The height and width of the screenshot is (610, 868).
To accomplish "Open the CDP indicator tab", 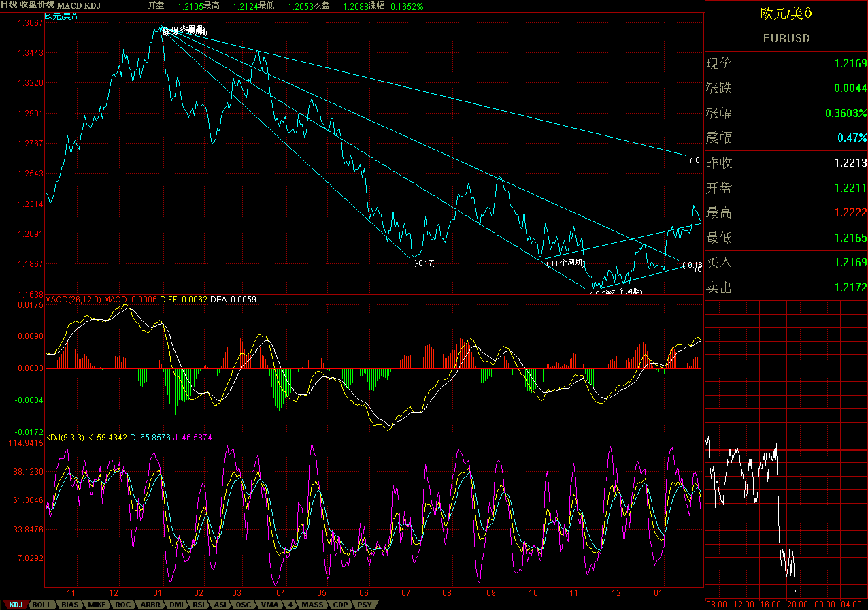I will (x=340, y=605).
